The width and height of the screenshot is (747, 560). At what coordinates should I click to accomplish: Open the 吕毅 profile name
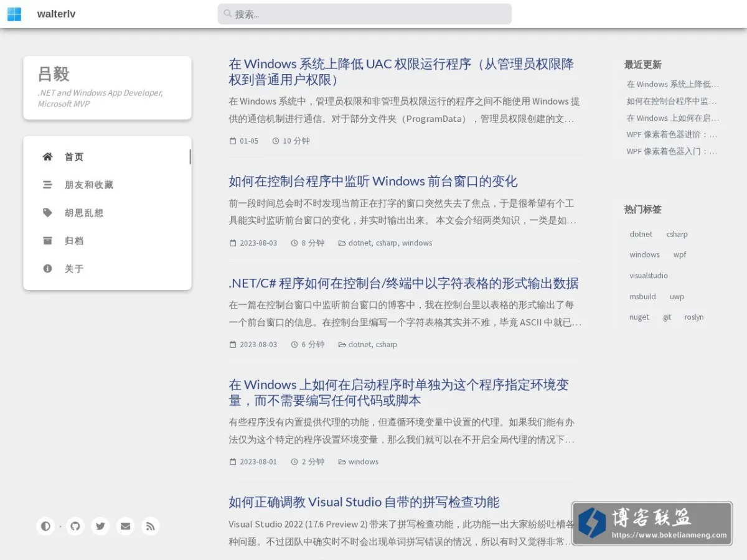click(54, 74)
